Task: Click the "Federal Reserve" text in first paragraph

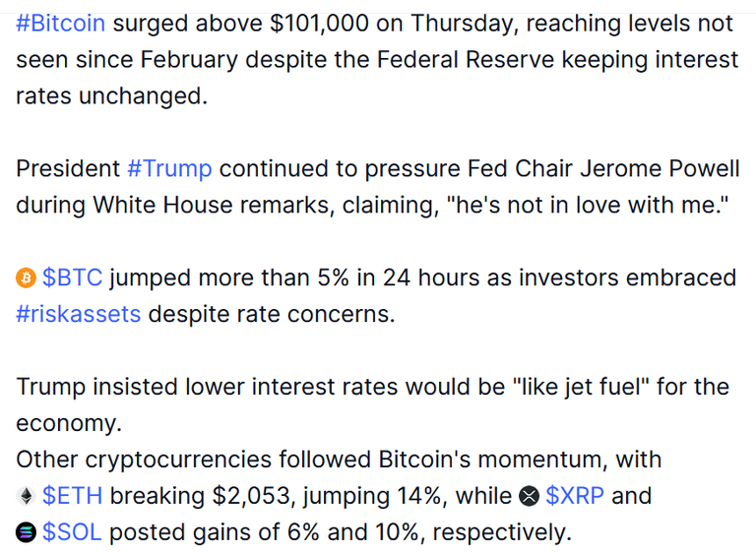Action: [466, 60]
